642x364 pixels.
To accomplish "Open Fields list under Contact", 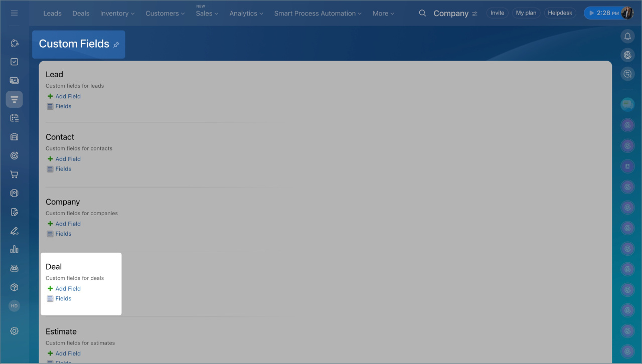I will pos(63,169).
